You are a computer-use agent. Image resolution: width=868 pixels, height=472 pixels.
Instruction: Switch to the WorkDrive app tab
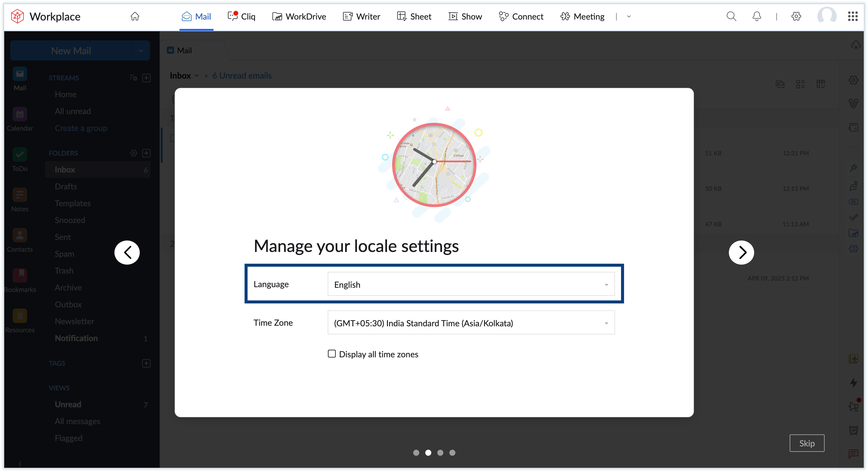pos(298,16)
